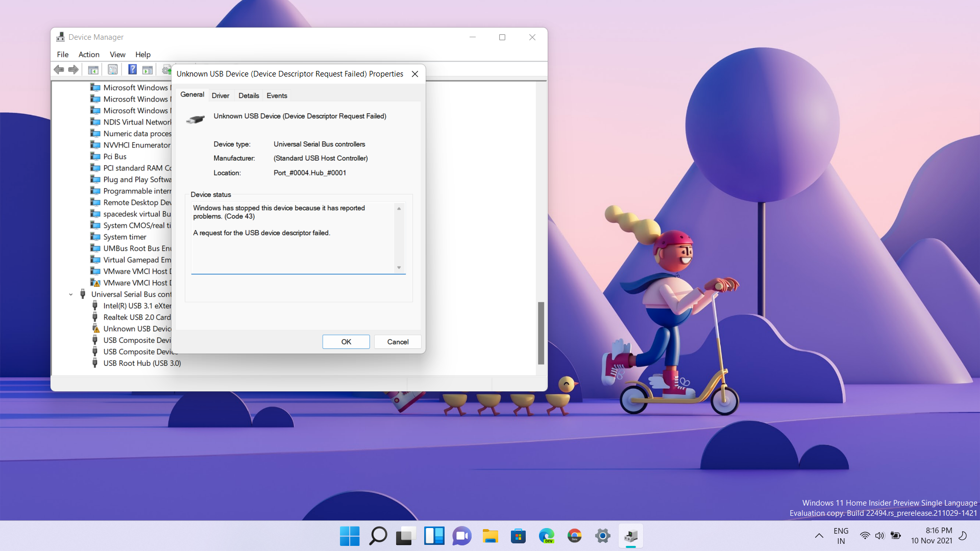This screenshot has height=551, width=980.
Task: Select Virtual Gamepad Emulation entry
Action: tap(132, 260)
